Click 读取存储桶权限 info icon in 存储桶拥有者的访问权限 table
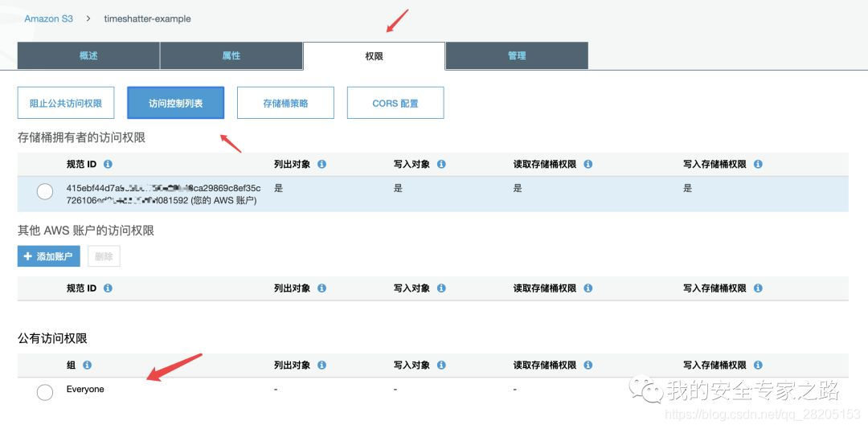This screenshot has width=868, height=429. tap(588, 165)
